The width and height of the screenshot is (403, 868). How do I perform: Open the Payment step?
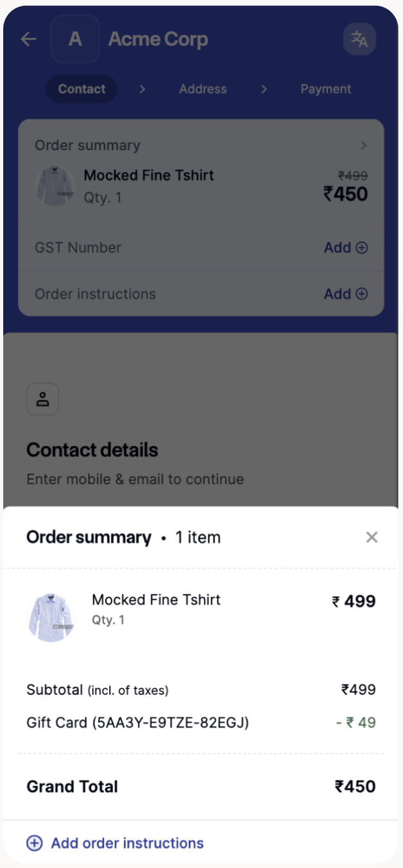[325, 89]
